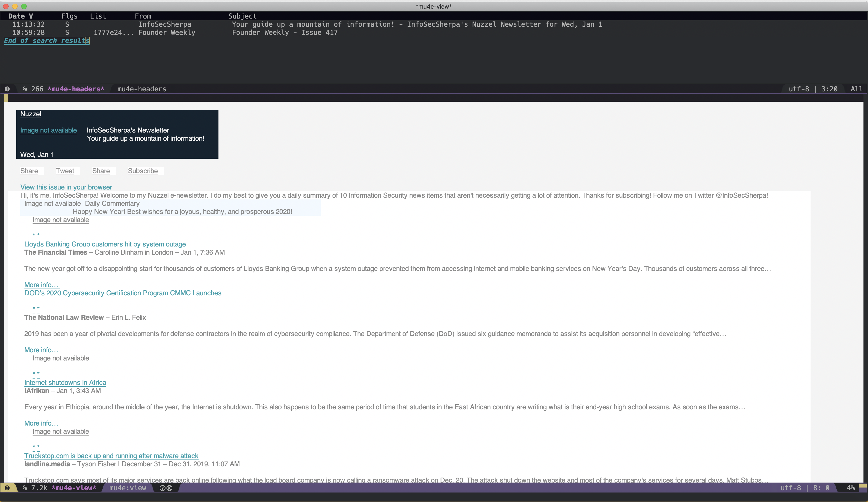Click the yellow minimize window button
Screen dimensions: 868x502
point(15,6)
